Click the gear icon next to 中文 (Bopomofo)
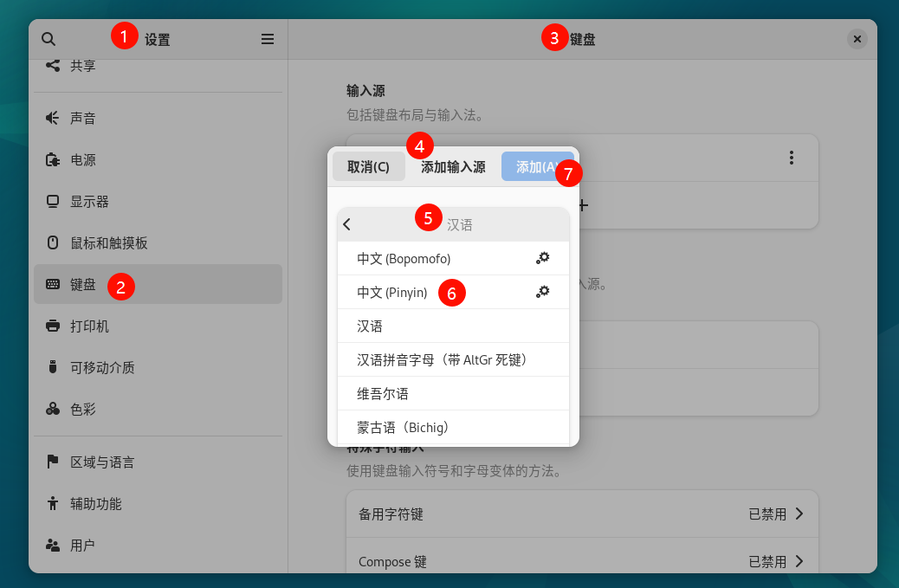 point(542,258)
